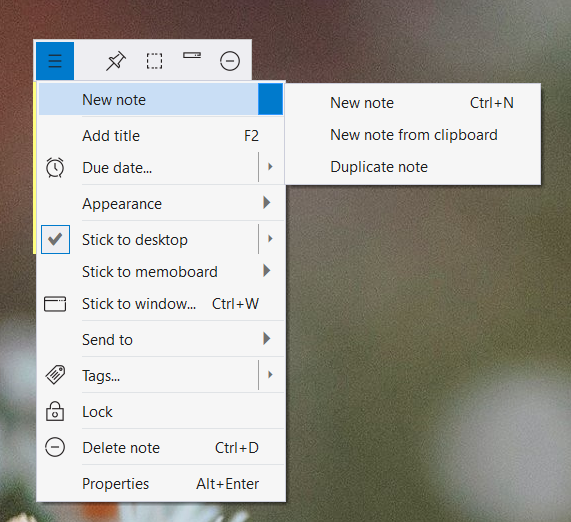Screen dimensions: 571x522
Task: Click the hamburger menu icon on the note toolbar
Action: click(x=55, y=61)
